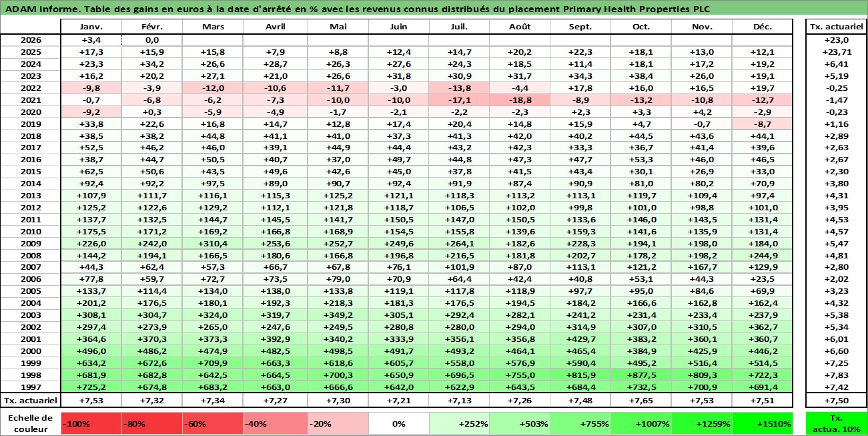868x436 pixels.
Task: Click the 'Avril' column header
Action: coord(275,27)
